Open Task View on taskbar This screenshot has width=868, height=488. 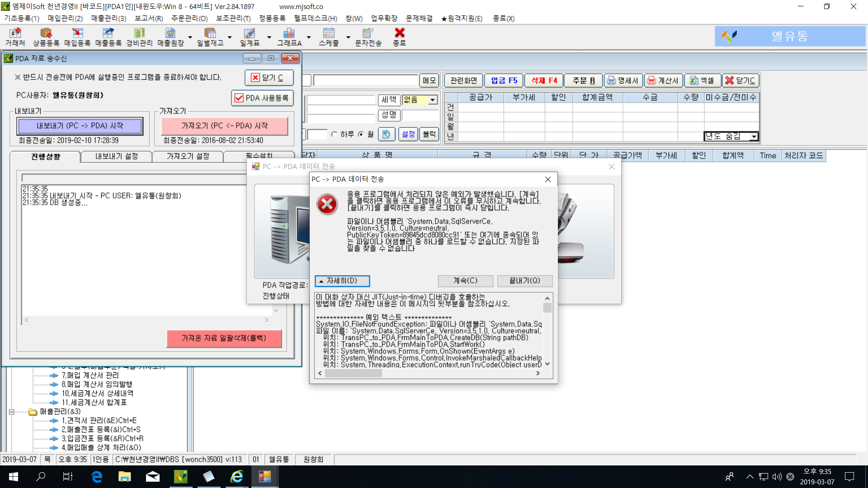tap(67, 477)
